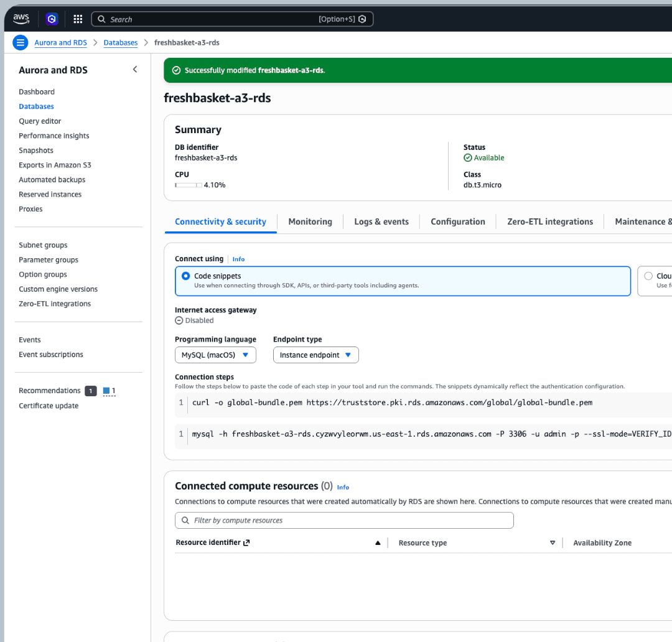Open Performance insights in sidebar

tap(54, 136)
